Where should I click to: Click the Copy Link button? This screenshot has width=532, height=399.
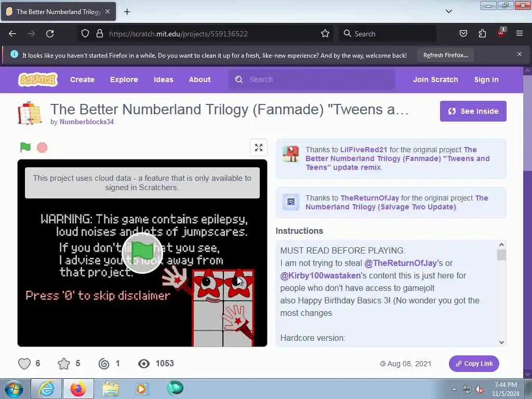474,364
